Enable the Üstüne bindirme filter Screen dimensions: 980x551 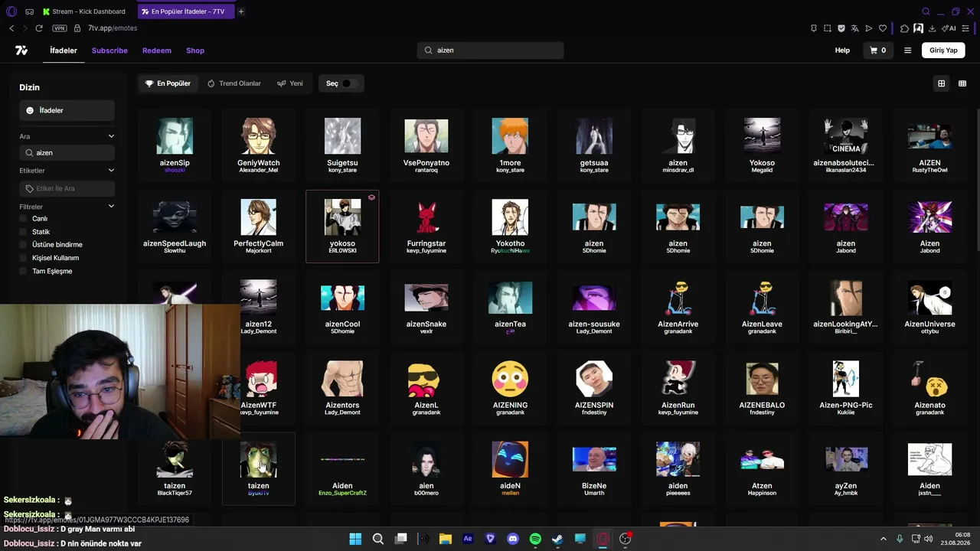[23, 245]
